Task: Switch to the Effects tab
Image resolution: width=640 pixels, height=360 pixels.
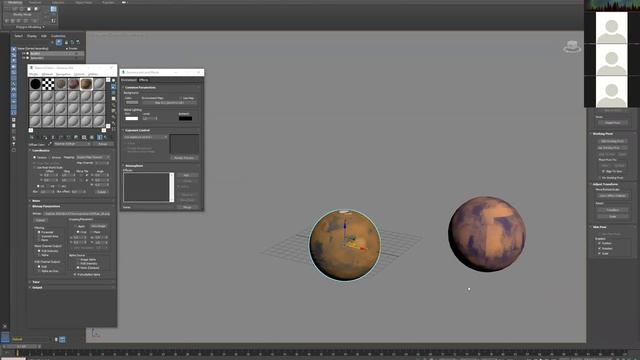Action: coord(144,80)
